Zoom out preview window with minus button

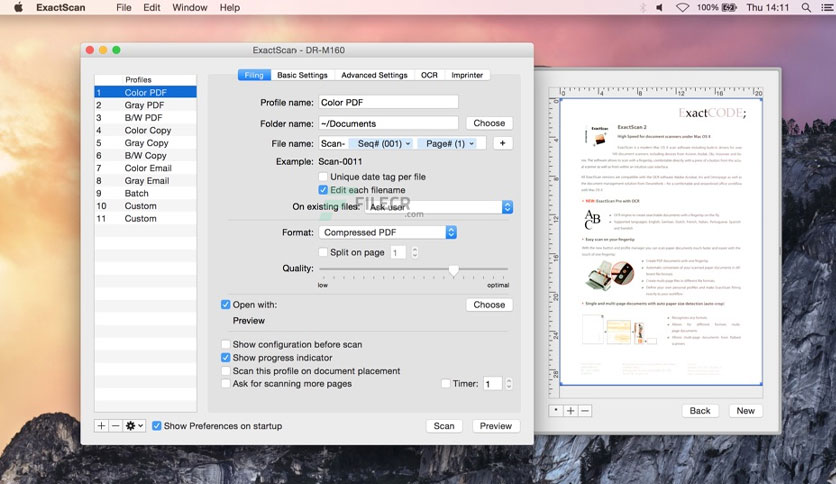[x=585, y=411]
